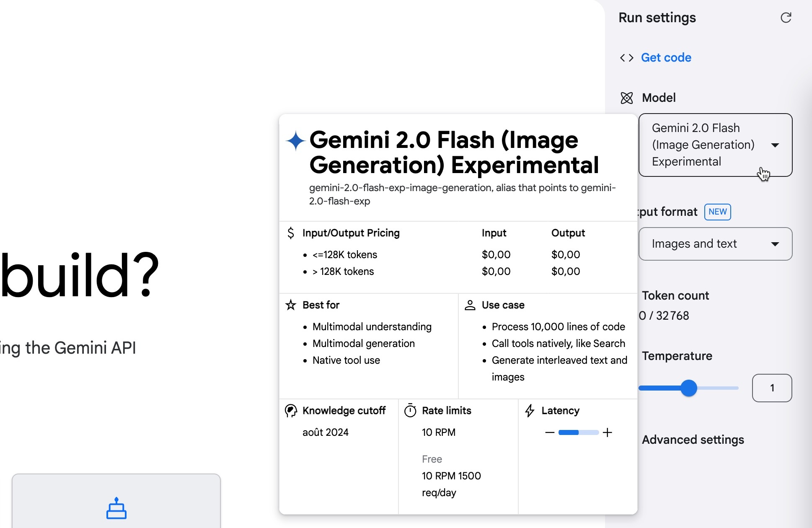The width and height of the screenshot is (812, 528).
Task: Click the Run settings heading
Action: 657,18
